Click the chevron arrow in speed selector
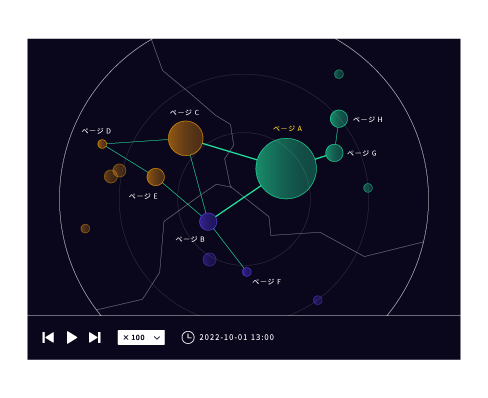 pos(157,338)
